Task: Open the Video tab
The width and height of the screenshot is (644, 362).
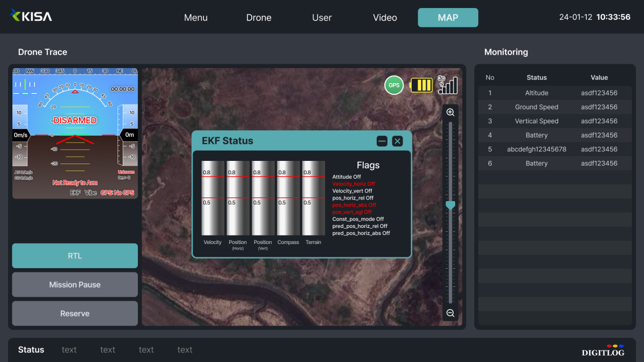Action: pos(385,18)
